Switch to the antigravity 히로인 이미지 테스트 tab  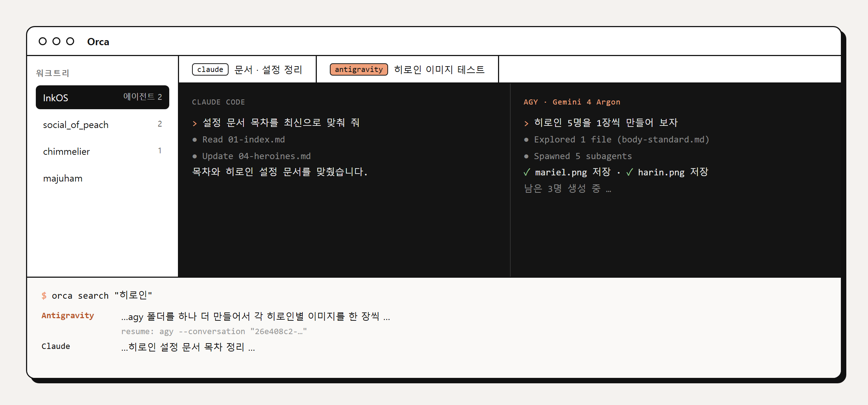coord(407,69)
